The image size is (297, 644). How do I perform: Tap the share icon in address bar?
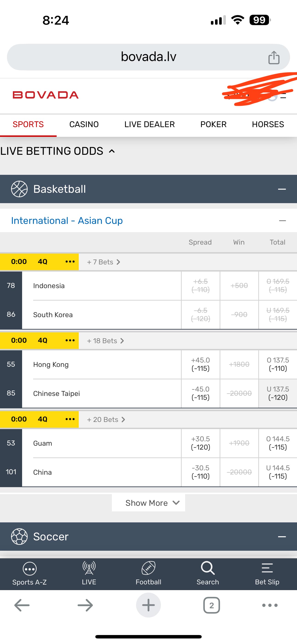pyautogui.click(x=274, y=58)
